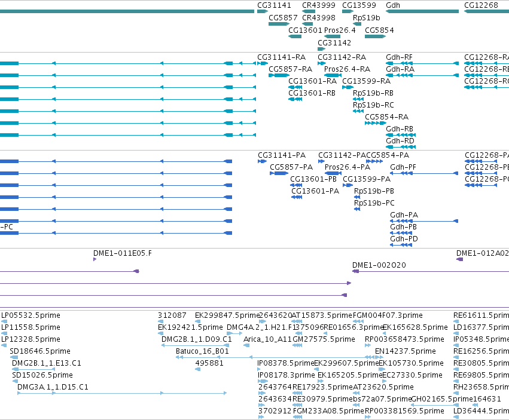Click the Arica_10_A11 label

pos(267,339)
